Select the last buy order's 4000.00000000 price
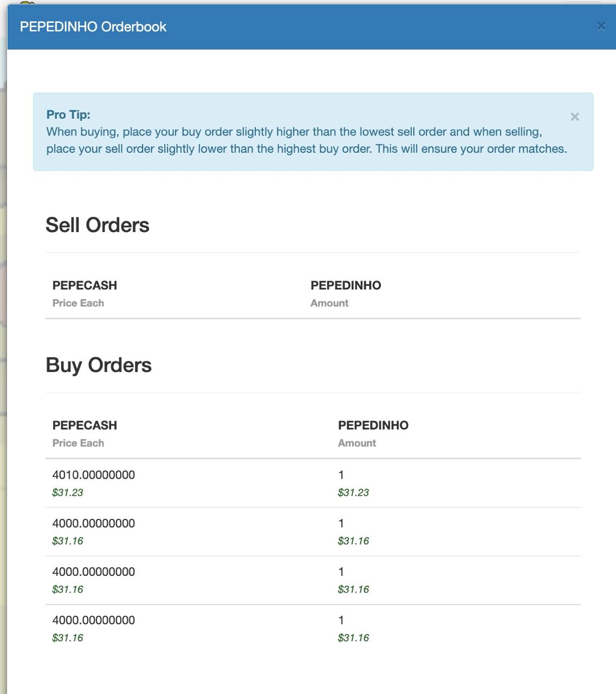 [94, 620]
